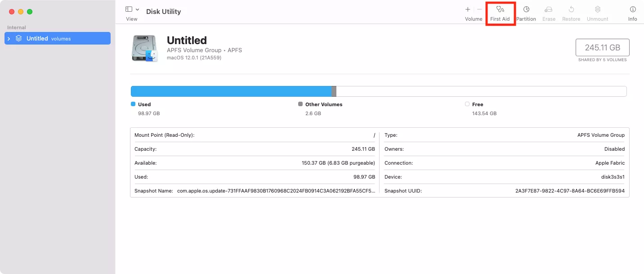Open the Info panel icon

[x=633, y=9]
